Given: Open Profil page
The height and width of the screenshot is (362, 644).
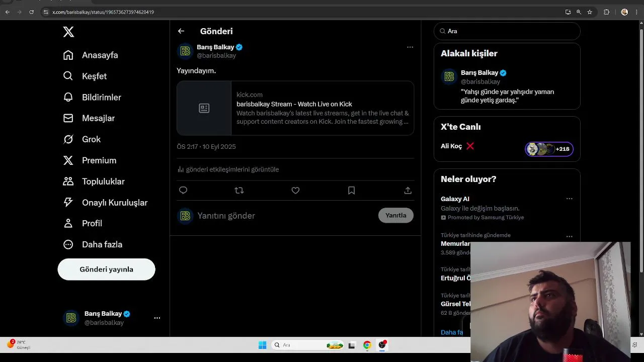Looking at the screenshot, I should pos(83,223).
